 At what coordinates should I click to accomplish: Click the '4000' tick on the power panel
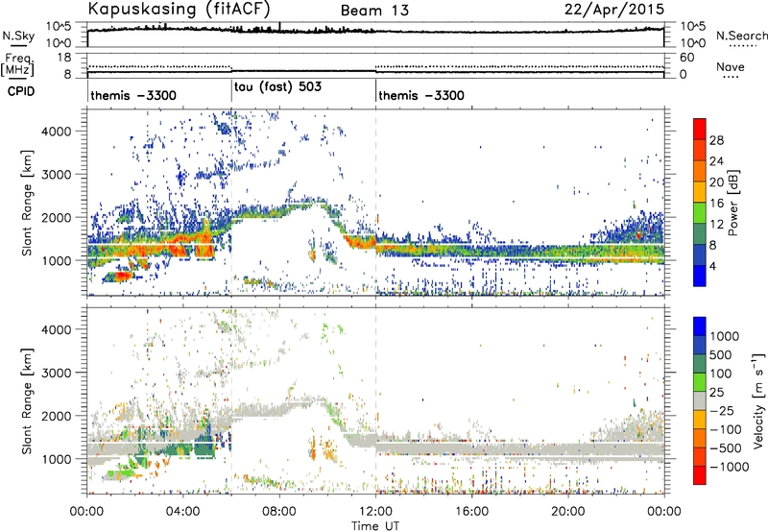(x=56, y=132)
